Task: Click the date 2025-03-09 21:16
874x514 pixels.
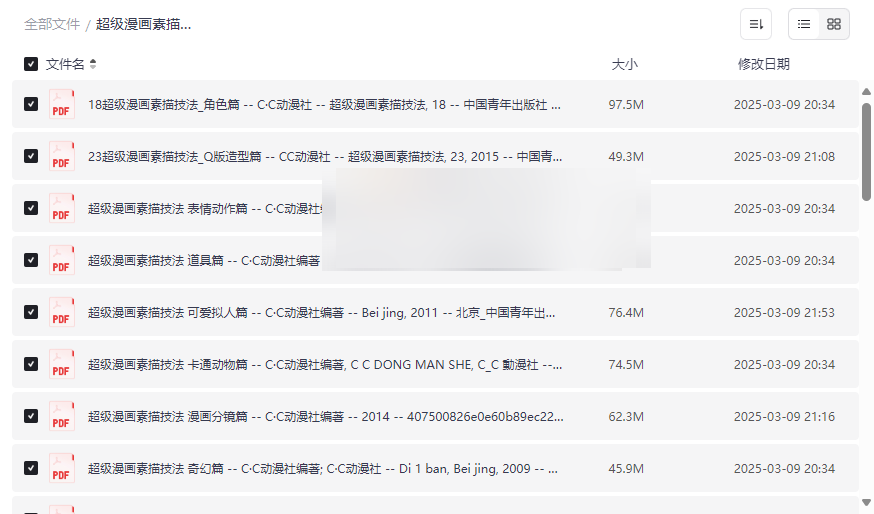Action: coord(784,416)
